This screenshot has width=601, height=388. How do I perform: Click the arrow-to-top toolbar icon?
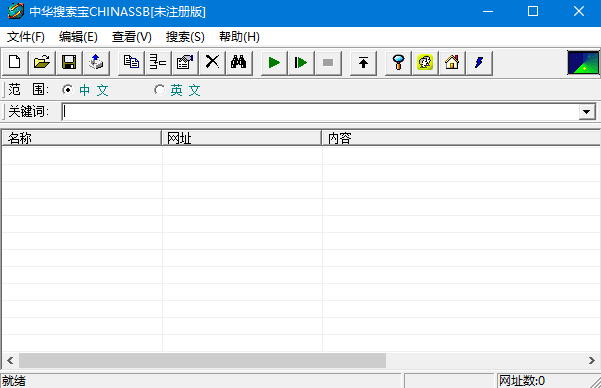click(363, 62)
